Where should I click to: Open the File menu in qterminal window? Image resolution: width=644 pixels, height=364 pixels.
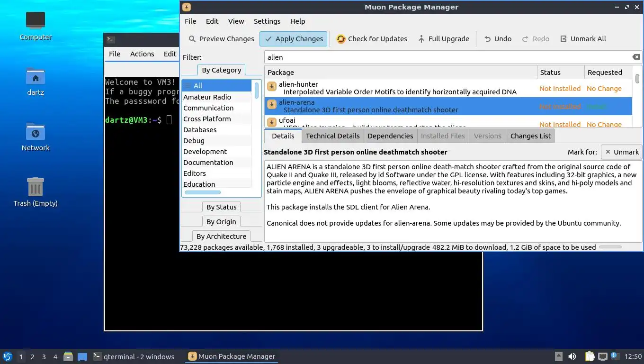tap(115, 54)
